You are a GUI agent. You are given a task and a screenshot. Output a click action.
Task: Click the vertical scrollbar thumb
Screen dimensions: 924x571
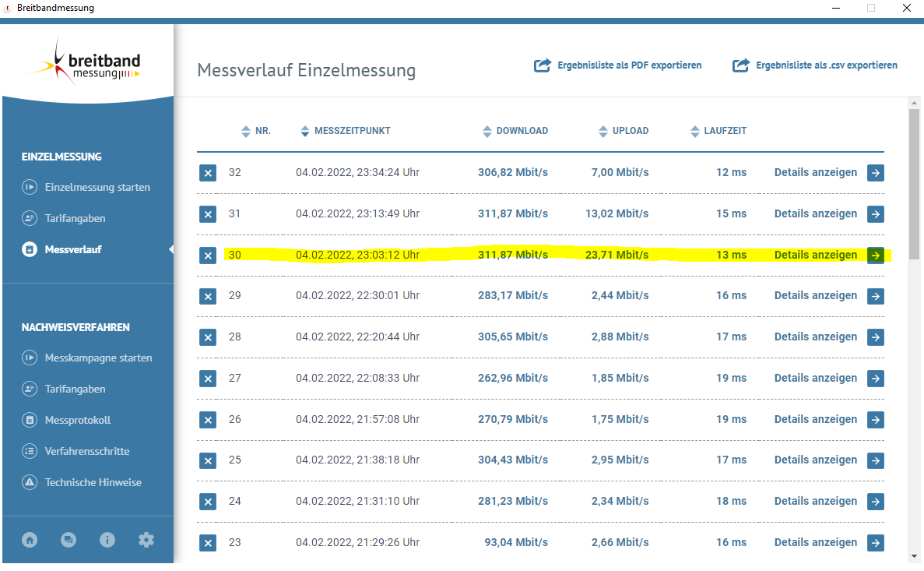point(914,184)
